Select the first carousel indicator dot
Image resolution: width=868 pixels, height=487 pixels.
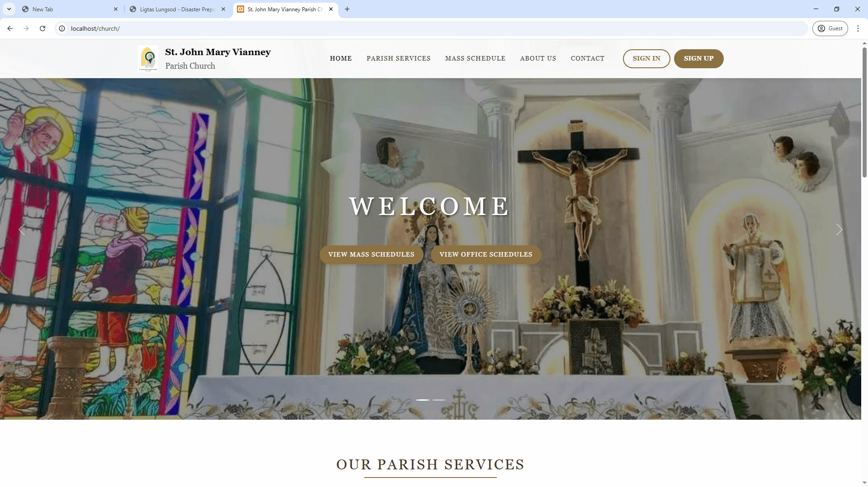pos(423,400)
